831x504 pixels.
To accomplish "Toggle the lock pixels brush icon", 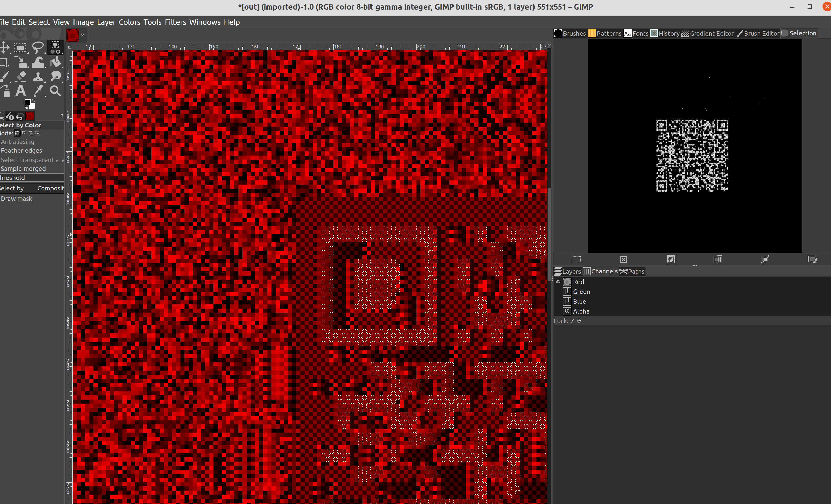I will pyautogui.click(x=572, y=321).
